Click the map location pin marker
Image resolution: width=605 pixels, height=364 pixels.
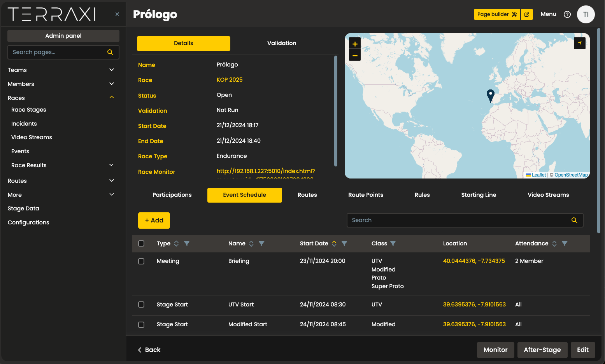(x=491, y=96)
